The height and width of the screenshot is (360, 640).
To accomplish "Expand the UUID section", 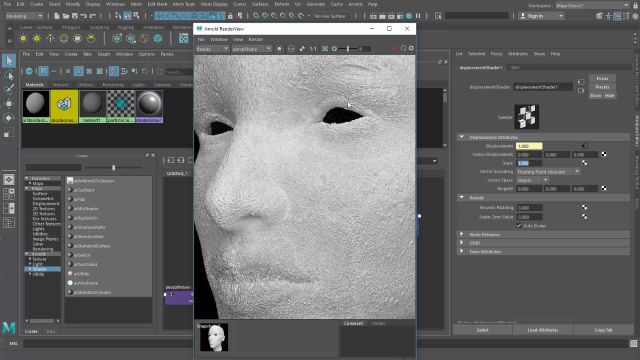I will pyautogui.click(x=462, y=243).
